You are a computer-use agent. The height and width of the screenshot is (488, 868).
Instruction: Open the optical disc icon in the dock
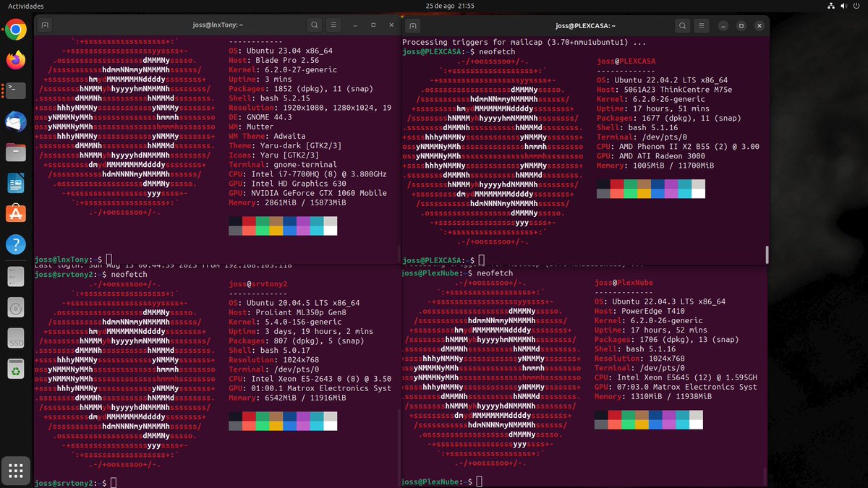16,307
